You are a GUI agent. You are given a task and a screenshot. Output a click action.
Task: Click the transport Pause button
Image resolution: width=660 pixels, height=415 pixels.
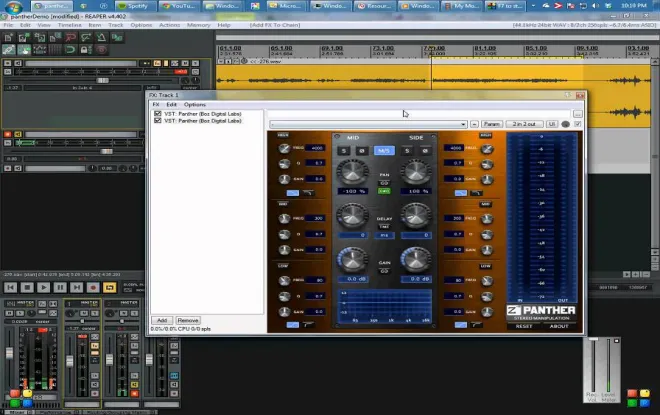coord(60,287)
